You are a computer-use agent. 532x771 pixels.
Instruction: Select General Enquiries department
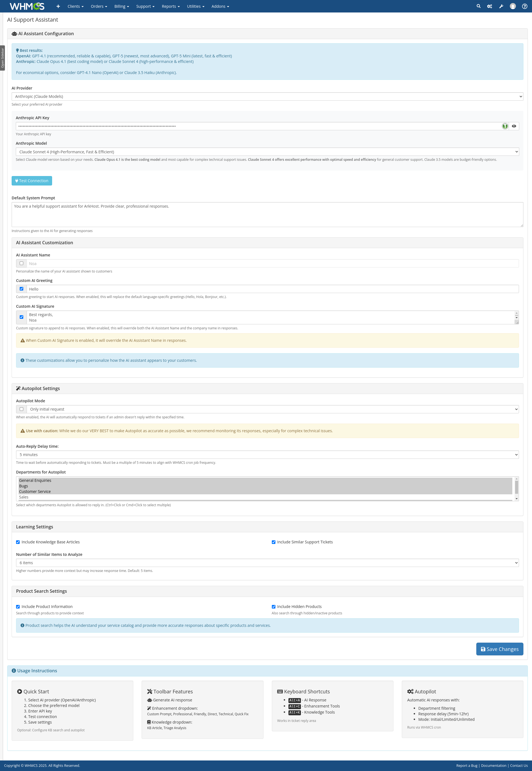(265, 480)
